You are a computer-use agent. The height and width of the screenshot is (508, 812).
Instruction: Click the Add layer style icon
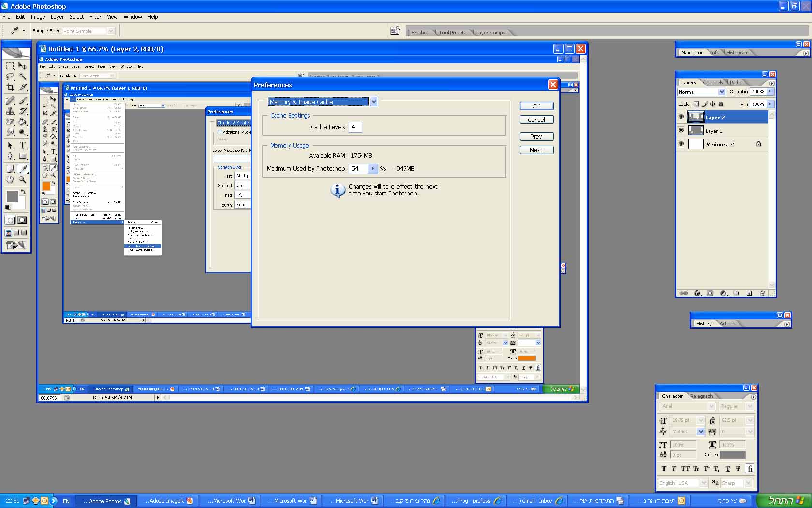click(x=697, y=293)
